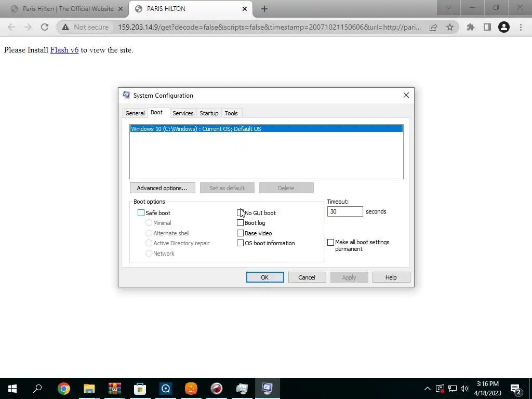
Task: Show hidden system tray icons
Action: (x=428, y=389)
